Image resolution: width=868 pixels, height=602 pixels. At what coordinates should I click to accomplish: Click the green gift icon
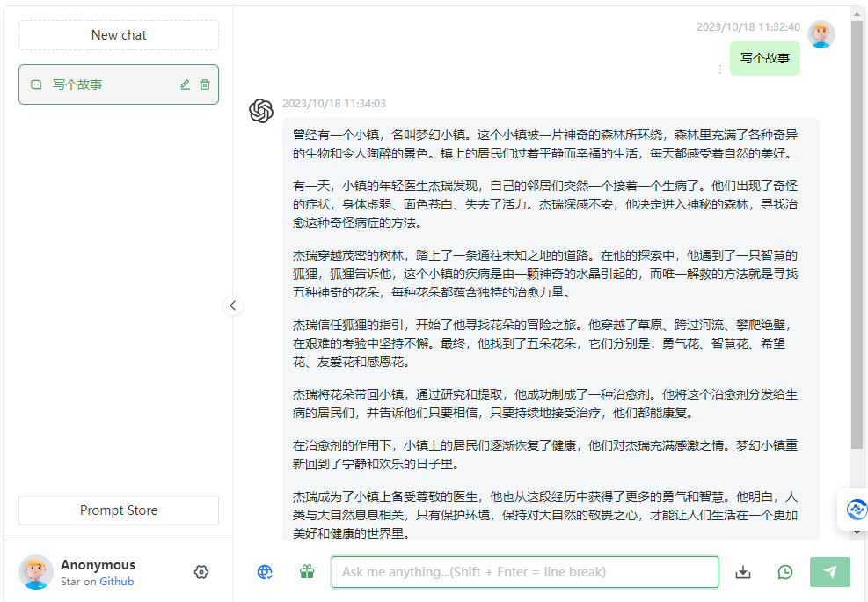tap(307, 571)
